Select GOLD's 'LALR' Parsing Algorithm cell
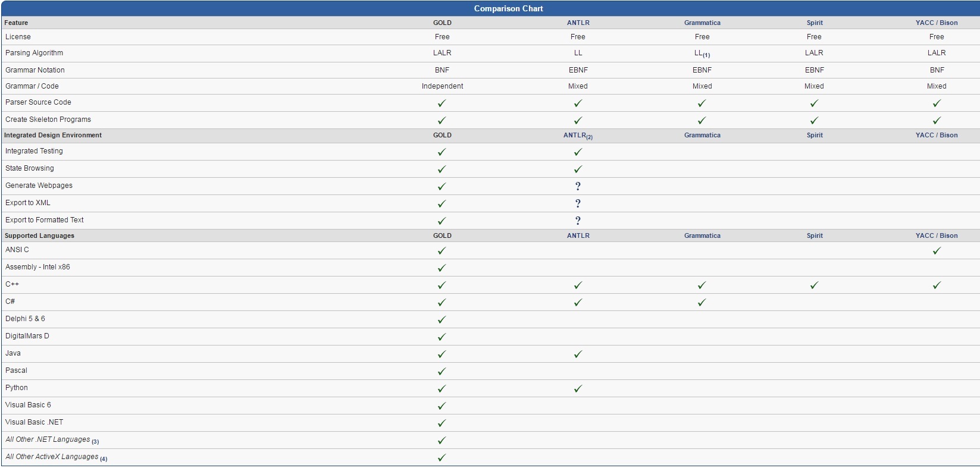Image resolution: width=980 pixels, height=468 pixels. 442,53
